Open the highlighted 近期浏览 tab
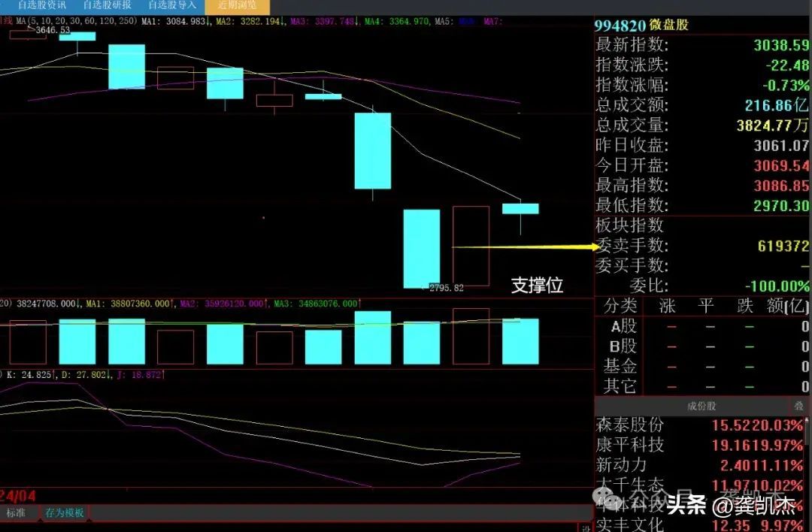Image resolution: width=812 pixels, height=532 pixels. click(x=237, y=5)
